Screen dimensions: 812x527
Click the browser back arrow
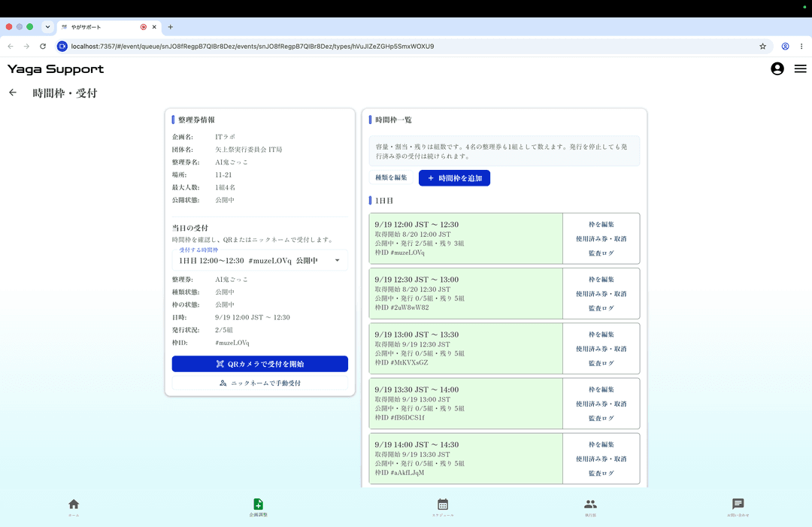tap(11, 46)
